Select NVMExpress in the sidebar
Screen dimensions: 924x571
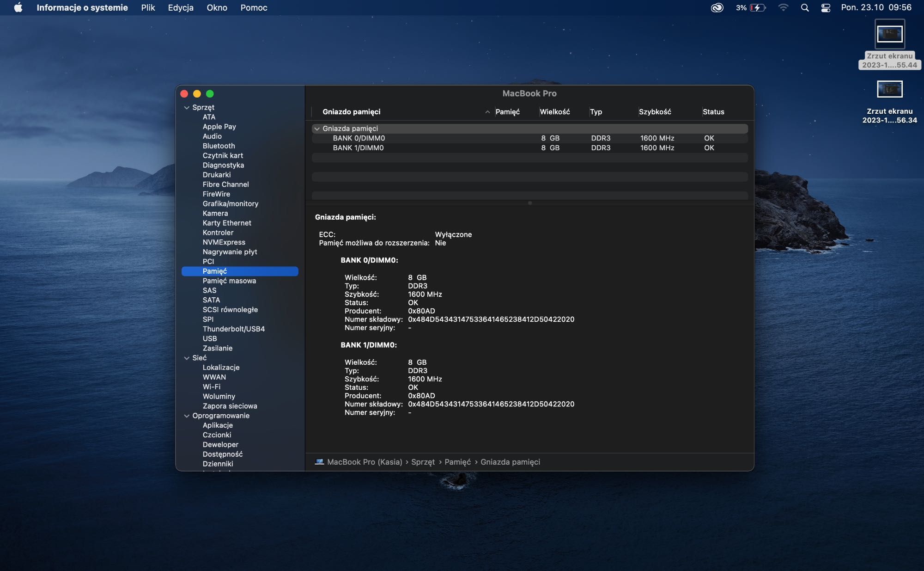[x=224, y=242]
